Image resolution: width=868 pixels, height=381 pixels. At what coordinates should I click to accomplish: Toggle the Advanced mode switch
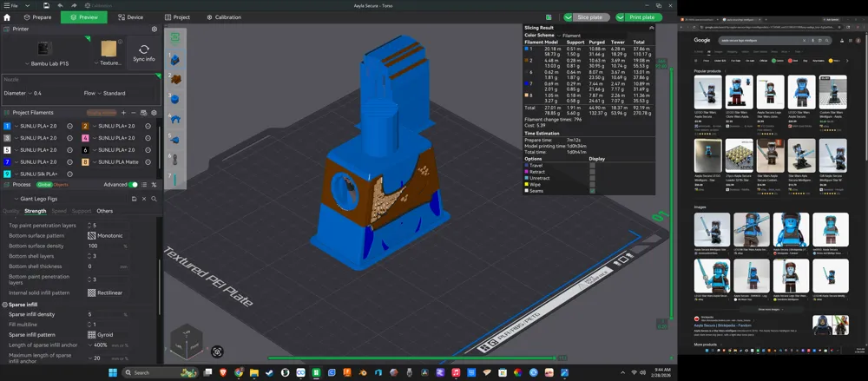(133, 184)
